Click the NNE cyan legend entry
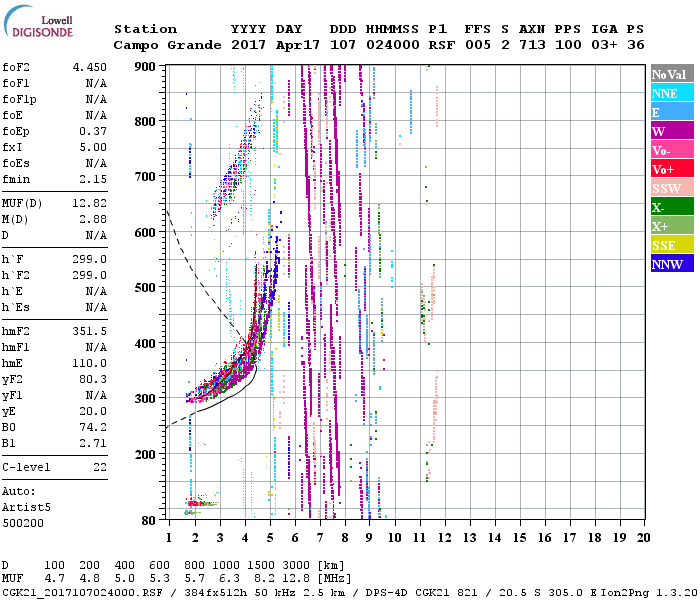 click(672, 93)
